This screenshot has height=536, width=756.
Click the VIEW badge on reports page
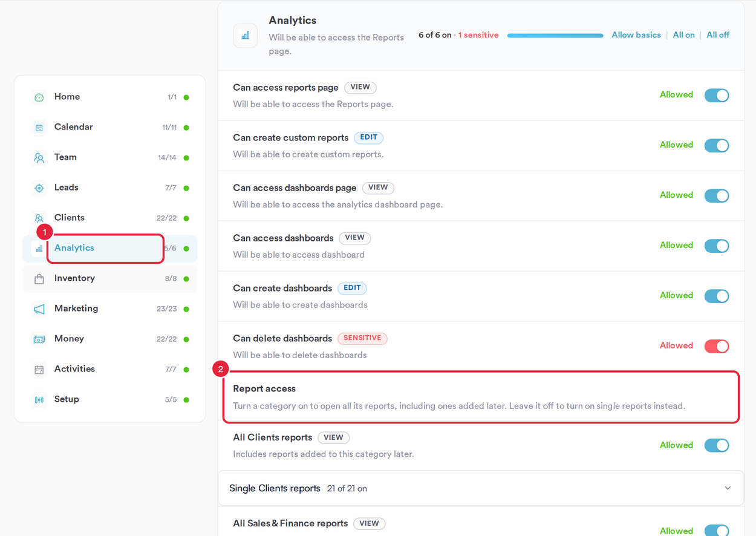coord(360,87)
